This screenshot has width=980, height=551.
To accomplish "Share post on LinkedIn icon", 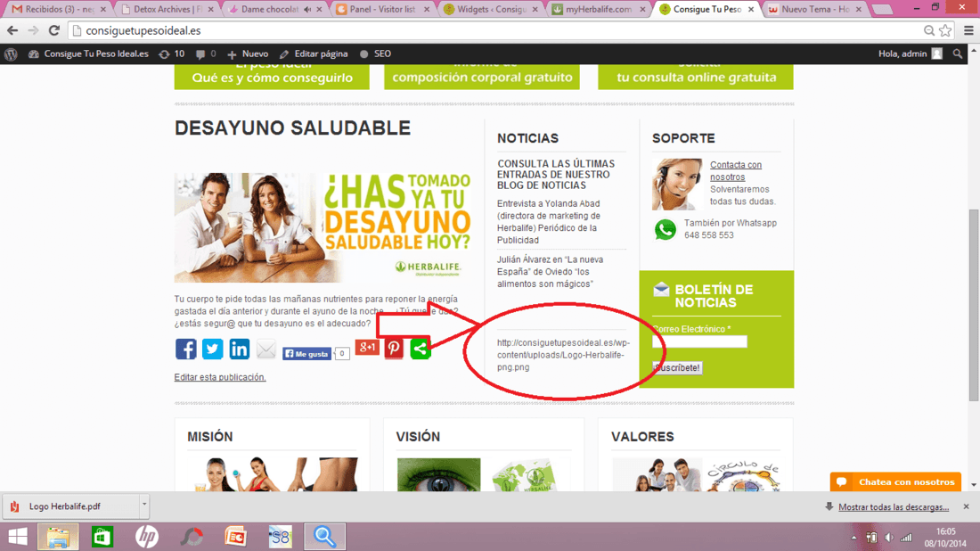I will tap(240, 349).
